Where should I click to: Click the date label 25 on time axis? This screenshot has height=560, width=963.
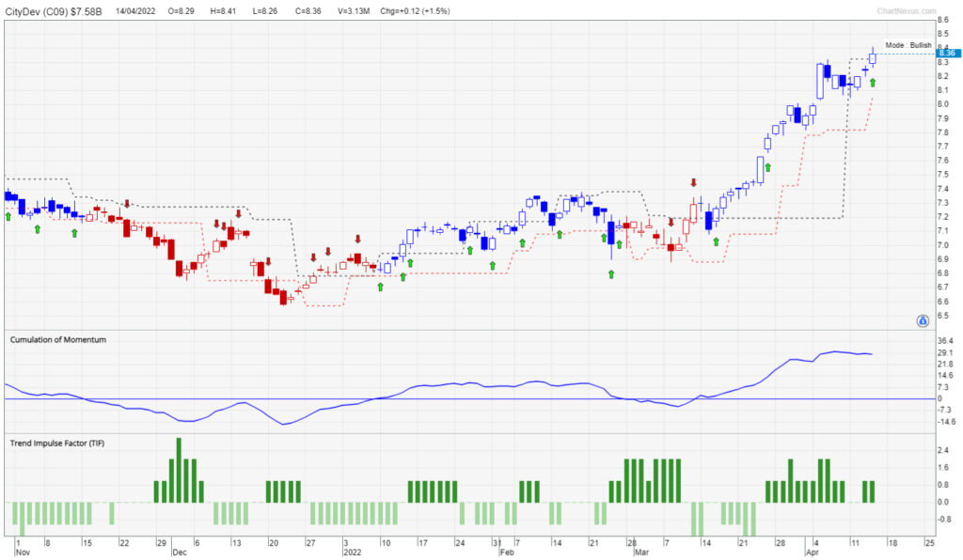930,543
